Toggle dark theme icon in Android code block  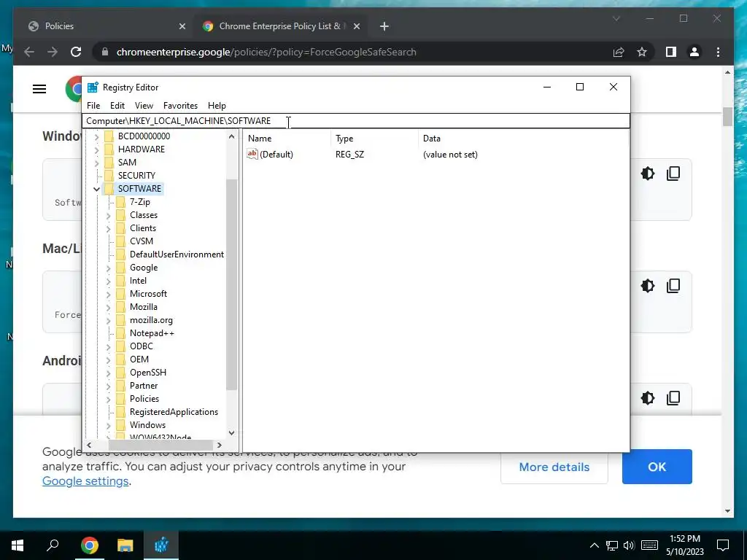click(x=648, y=398)
